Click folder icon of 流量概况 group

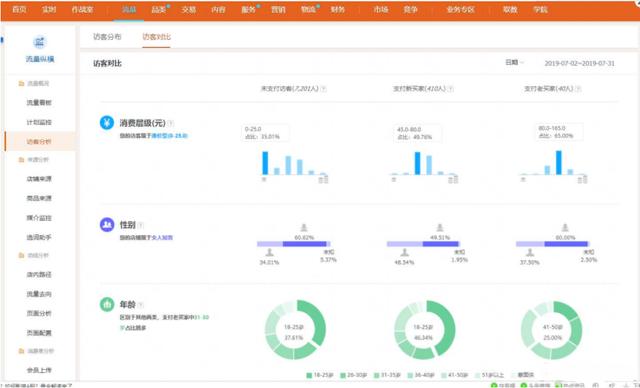pyautogui.click(x=21, y=84)
